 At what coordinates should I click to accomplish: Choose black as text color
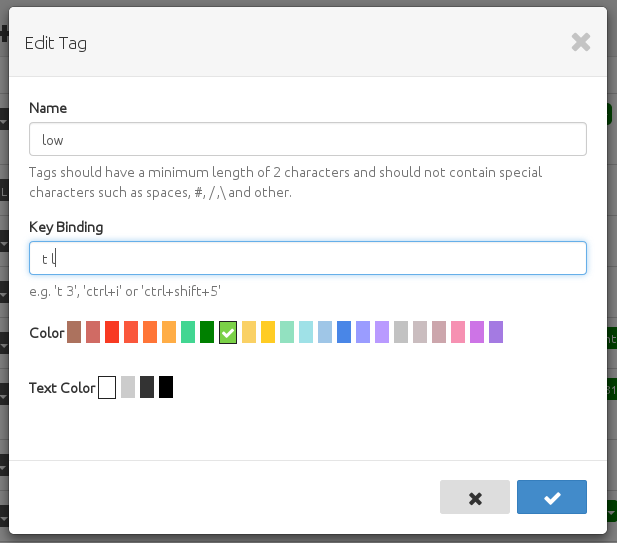pos(166,387)
